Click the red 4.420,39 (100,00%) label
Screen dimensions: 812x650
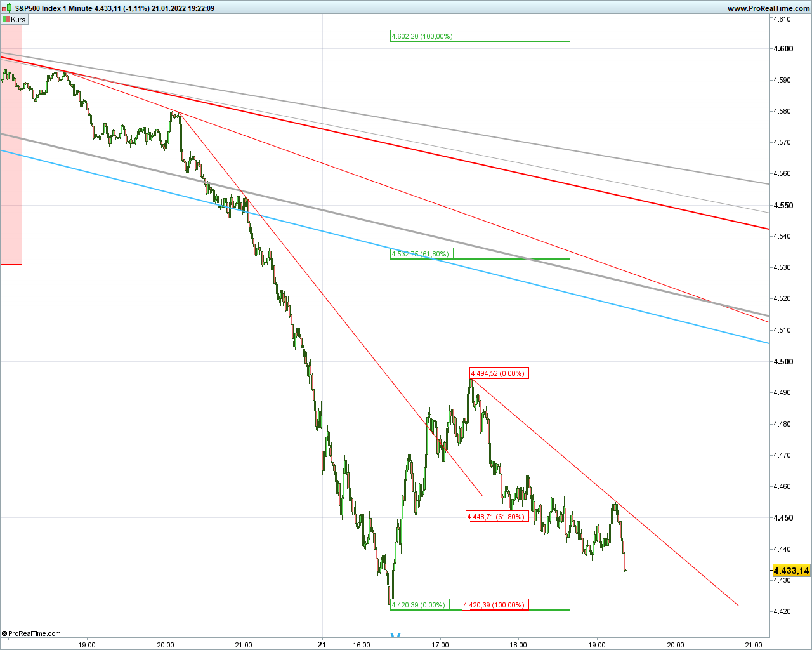[493, 605]
